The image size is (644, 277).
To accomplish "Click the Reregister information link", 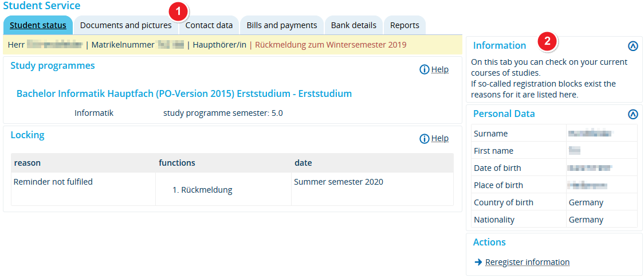I will tap(527, 262).
